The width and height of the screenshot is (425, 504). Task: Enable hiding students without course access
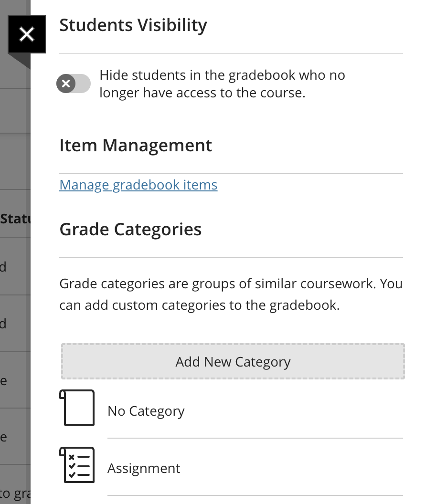74,84
